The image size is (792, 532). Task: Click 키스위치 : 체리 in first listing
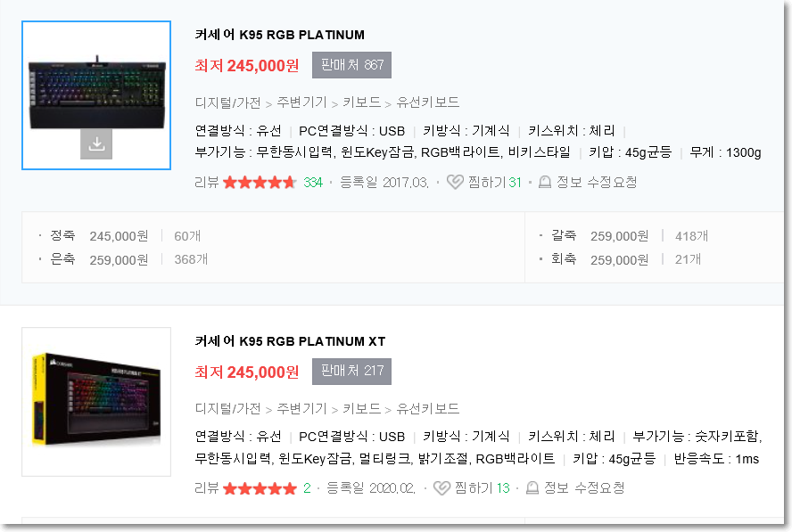point(572,131)
